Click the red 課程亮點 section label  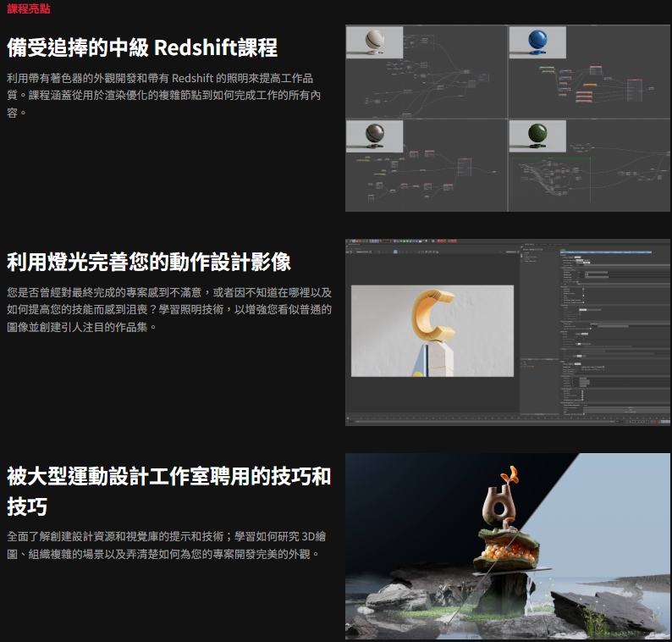point(29,8)
